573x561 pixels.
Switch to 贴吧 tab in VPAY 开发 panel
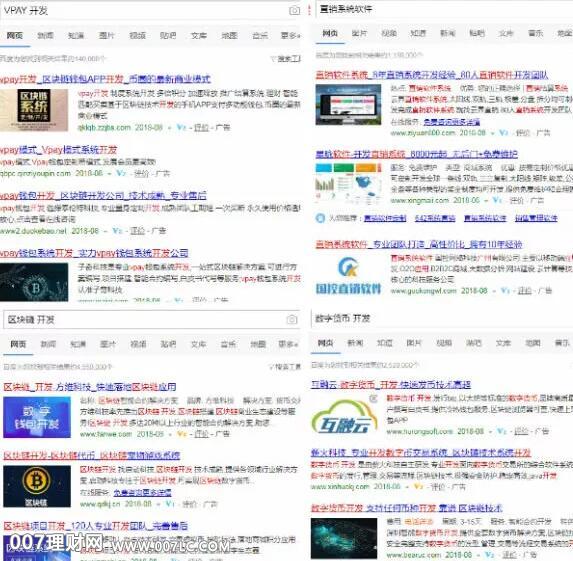[168, 35]
